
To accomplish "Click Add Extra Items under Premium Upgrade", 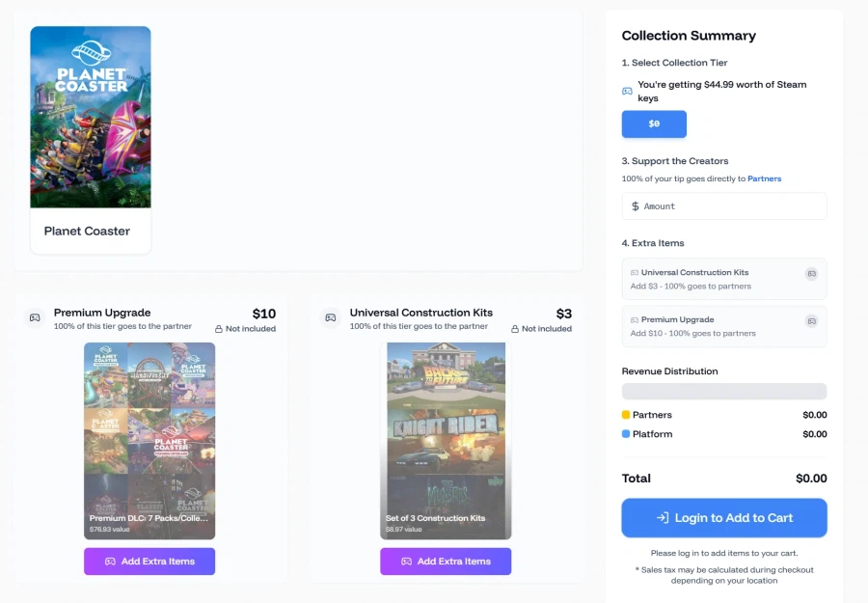I will (149, 561).
